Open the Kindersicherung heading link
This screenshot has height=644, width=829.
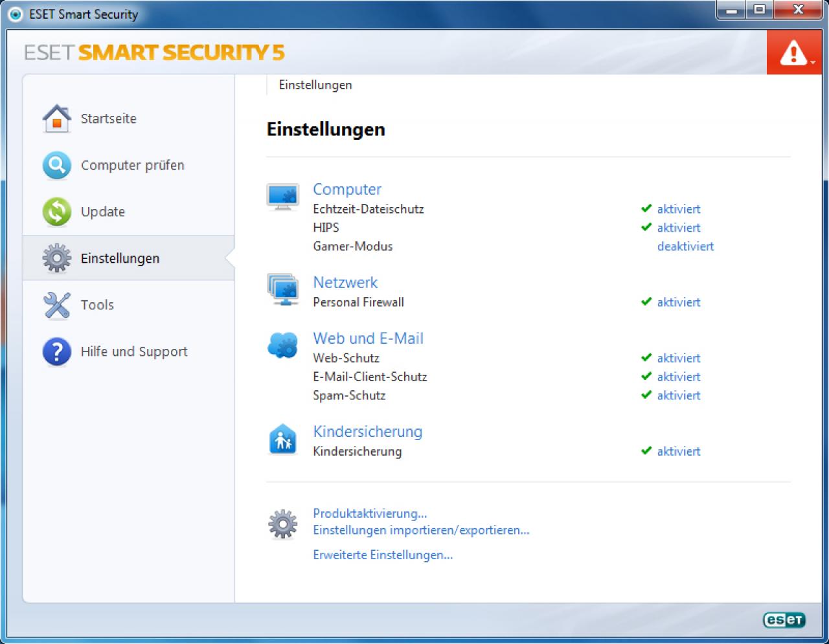tap(367, 432)
